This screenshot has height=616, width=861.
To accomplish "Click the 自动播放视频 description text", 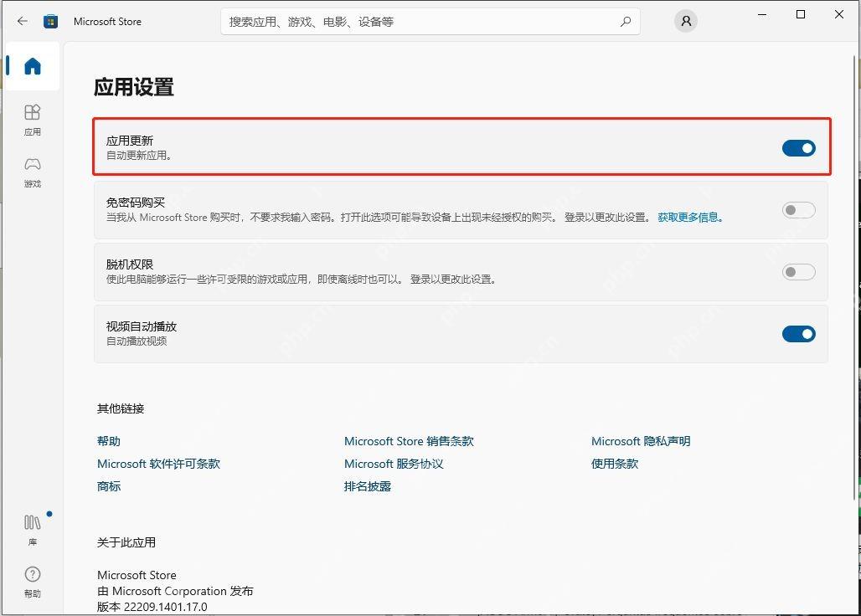I will [x=137, y=341].
